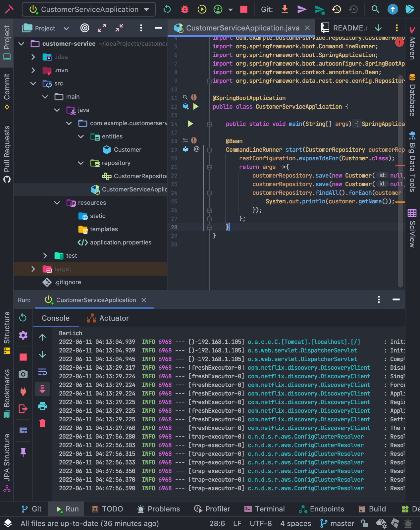Viewport: 420px width, 530px height.
Task: Click the Build hammer icon
Action: [x=9, y=9]
